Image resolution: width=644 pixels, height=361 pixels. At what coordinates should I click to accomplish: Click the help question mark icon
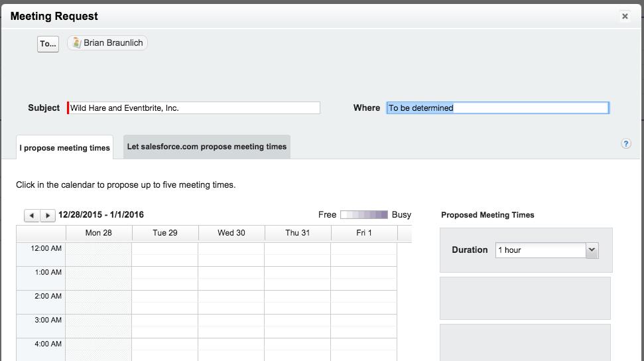[x=625, y=144]
